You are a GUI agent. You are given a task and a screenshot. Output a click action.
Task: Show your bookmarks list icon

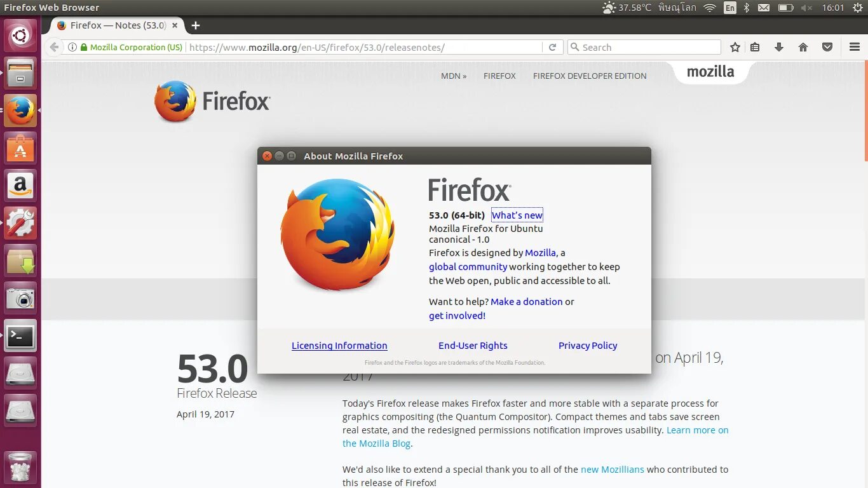[x=755, y=47]
